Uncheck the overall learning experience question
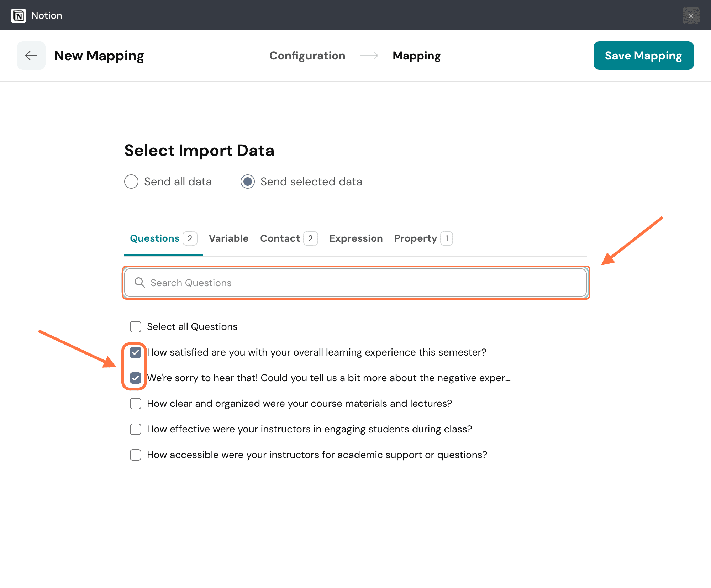This screenshot has width=711, height=588. pos(136,352)
